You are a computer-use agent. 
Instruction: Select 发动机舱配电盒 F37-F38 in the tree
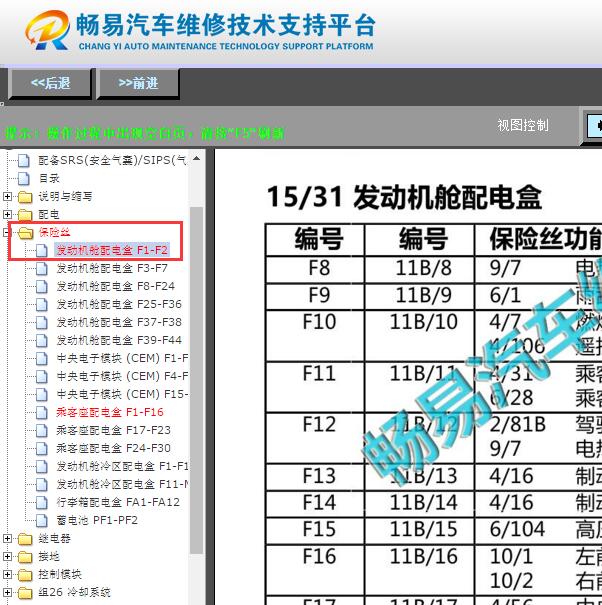coord(119,322)
